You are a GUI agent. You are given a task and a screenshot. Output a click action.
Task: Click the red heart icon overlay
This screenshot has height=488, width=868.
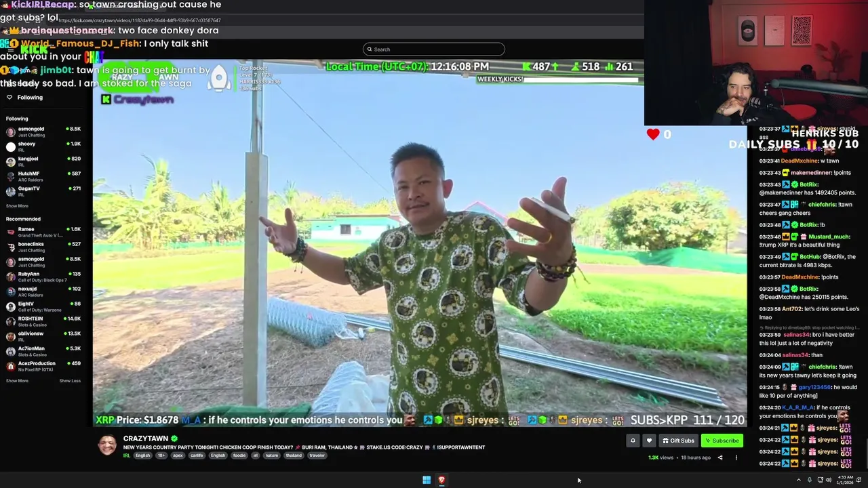(653, 134)
